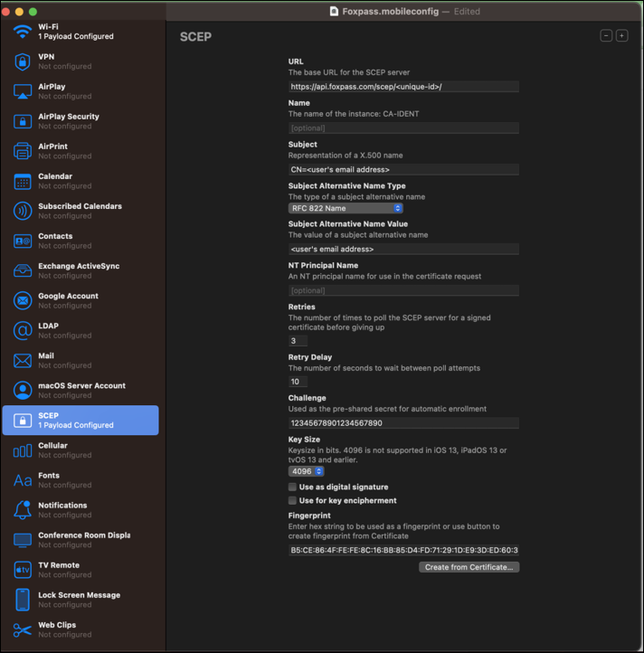Screen dimensions: 644x653
Task: Select the LDAP at-sign icon
Action: click(23, 330)
